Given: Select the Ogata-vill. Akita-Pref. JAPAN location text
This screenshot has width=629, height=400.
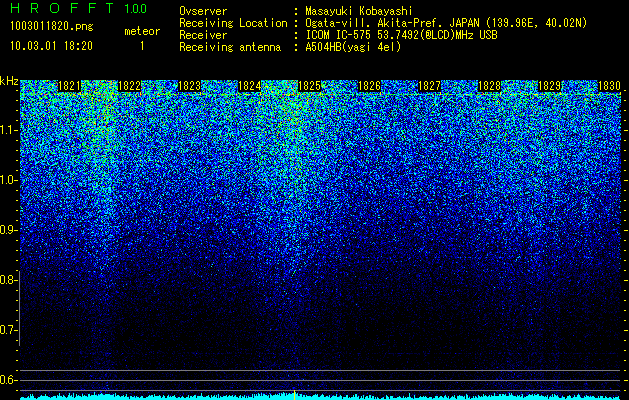Looking at the screenshot, I should (446, 23).
